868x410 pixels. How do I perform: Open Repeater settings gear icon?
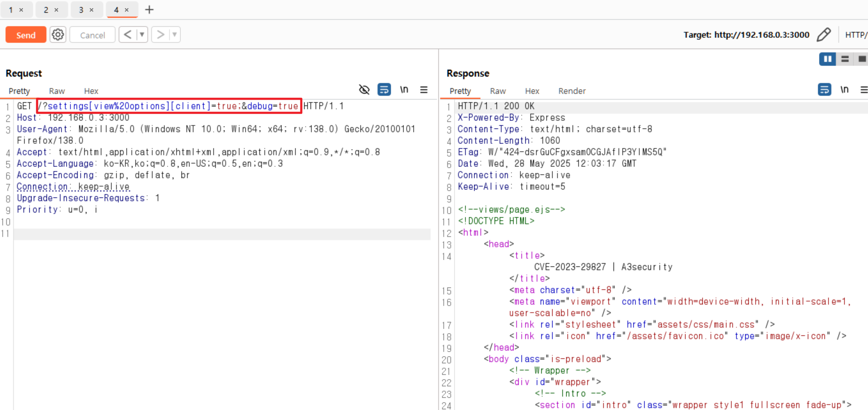click(x=58, y=34)
